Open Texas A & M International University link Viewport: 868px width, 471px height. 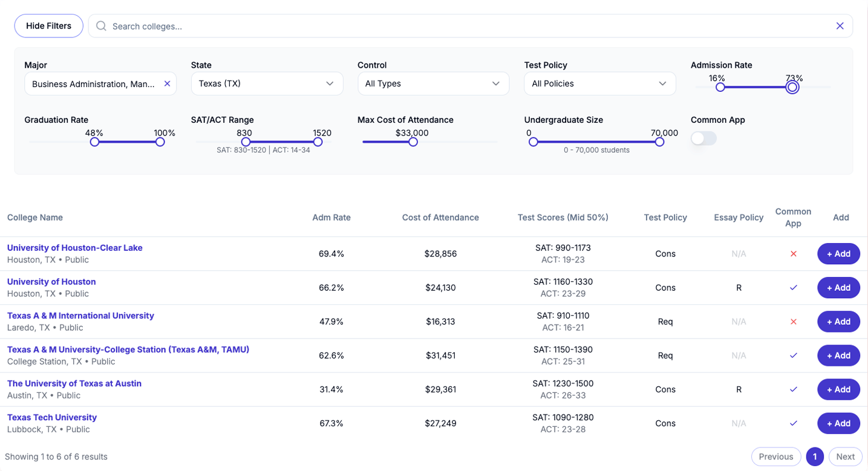click(x=80, y=316)
